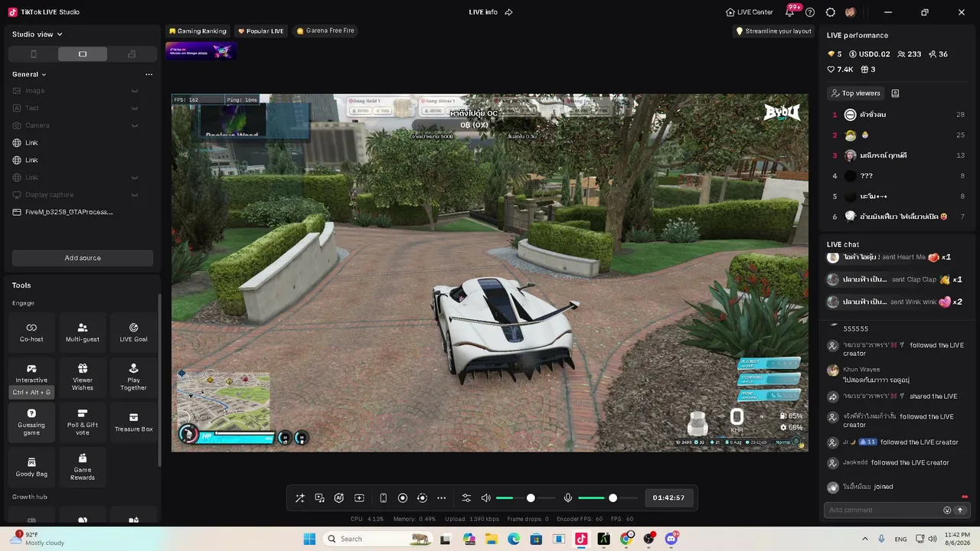Screen dimensions: 980x551
Task: Open the General sources more-options menu
Action: [x=149, y=74]
